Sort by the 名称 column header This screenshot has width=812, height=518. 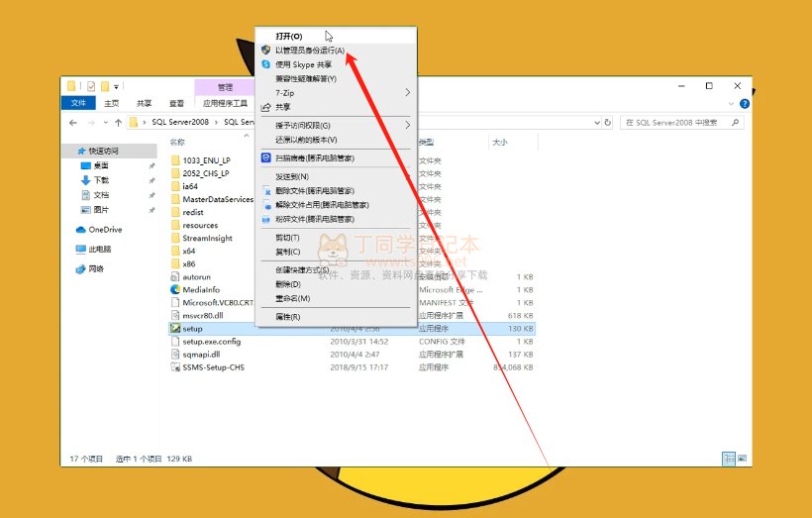[x=177, y=142]
